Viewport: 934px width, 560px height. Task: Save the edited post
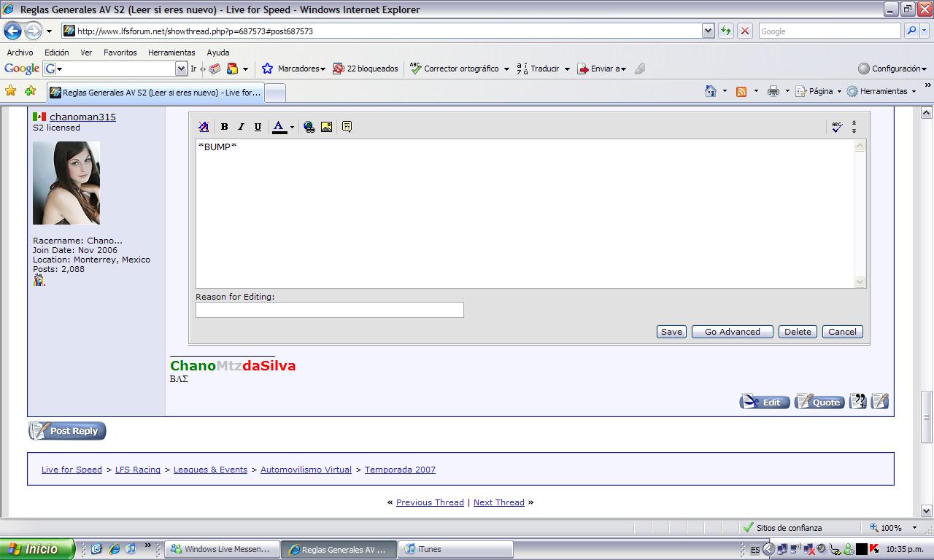671,332
